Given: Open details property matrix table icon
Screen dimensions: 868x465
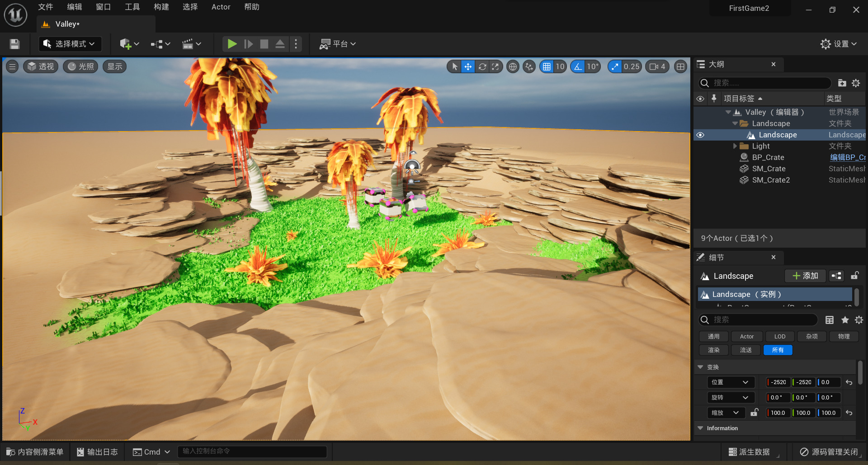Looking at the screenshot, I should [830, 320].
